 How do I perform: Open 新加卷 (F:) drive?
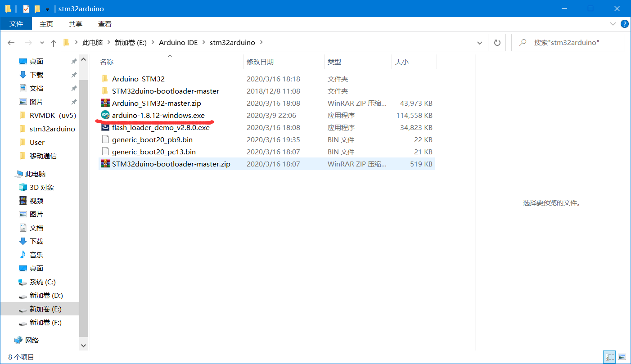coord(45,323)
